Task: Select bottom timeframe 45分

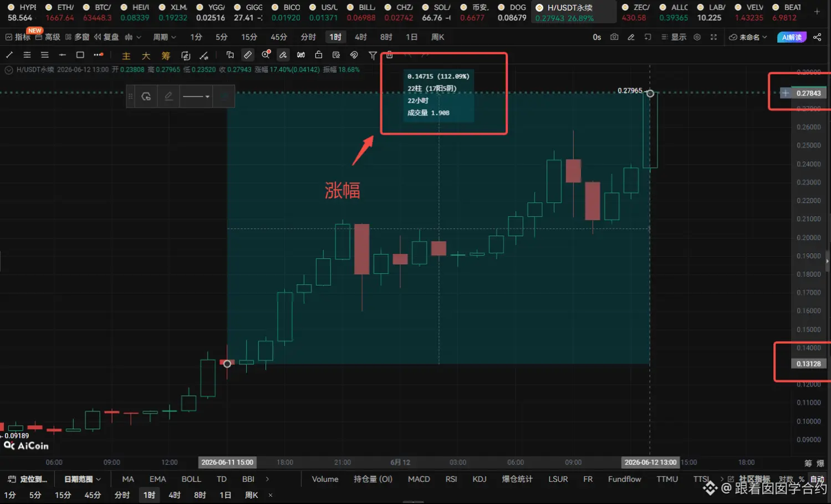Action: coord(93,495)
